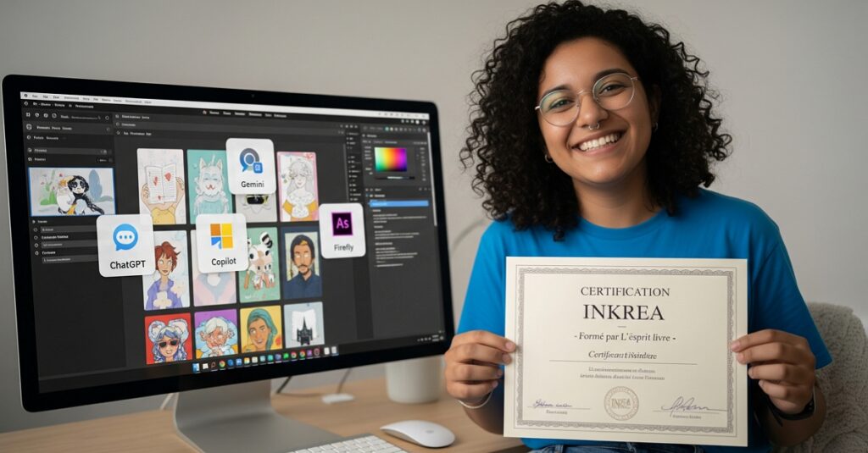Open the ChatGPT app tile
The width and height of the screenshot is (868, 453).
point(125,246)
